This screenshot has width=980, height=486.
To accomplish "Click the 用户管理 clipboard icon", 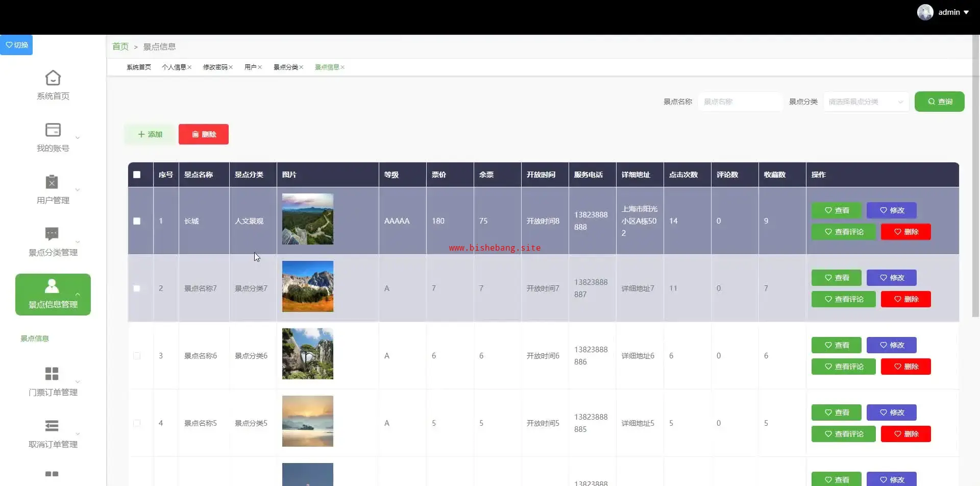I will coord(52,182).
